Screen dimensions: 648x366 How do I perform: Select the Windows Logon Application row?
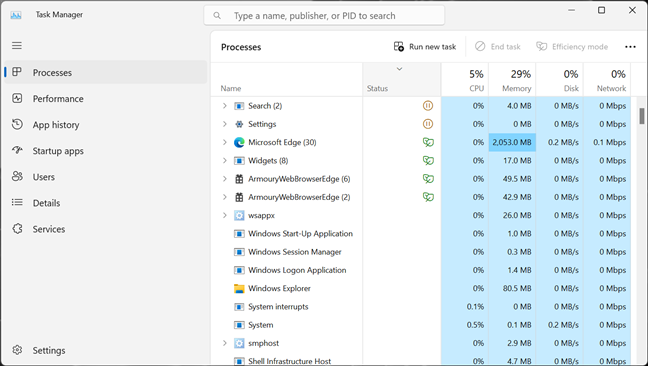[x=421, y=270]
